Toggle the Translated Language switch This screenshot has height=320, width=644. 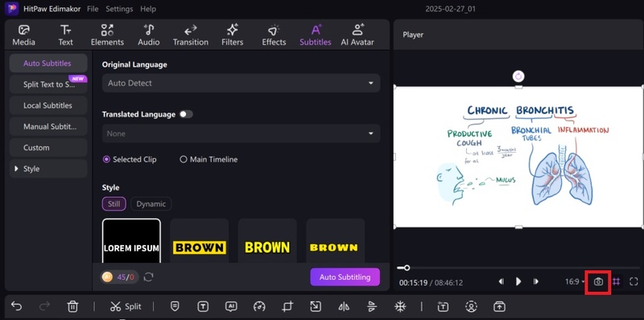[186, 114]
